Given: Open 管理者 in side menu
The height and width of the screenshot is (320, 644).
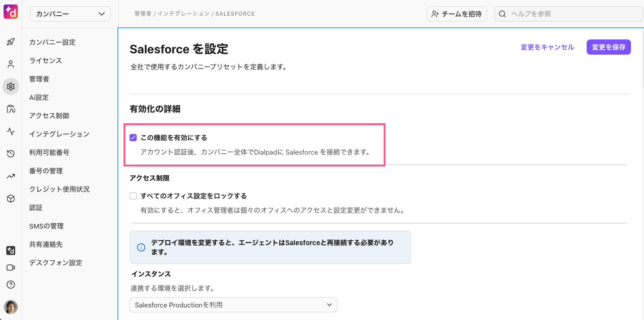Looking at the screenshot, I should (x=39, y=79).
